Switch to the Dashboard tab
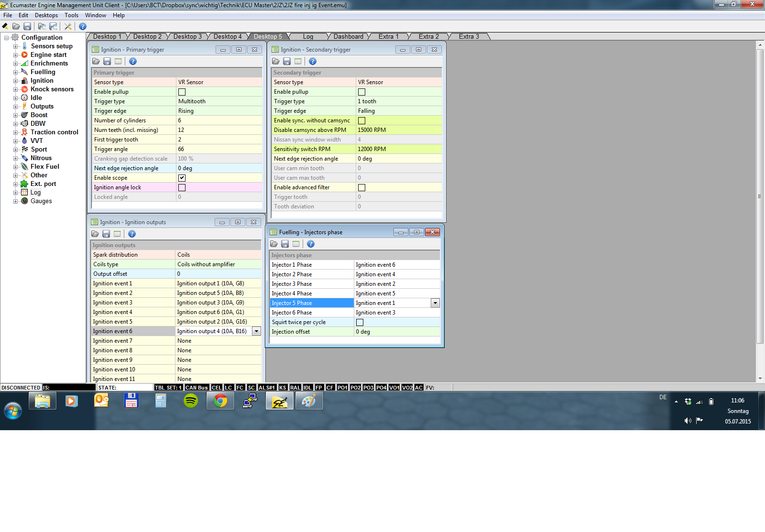The image size is (765, 532). coord(348,36)
